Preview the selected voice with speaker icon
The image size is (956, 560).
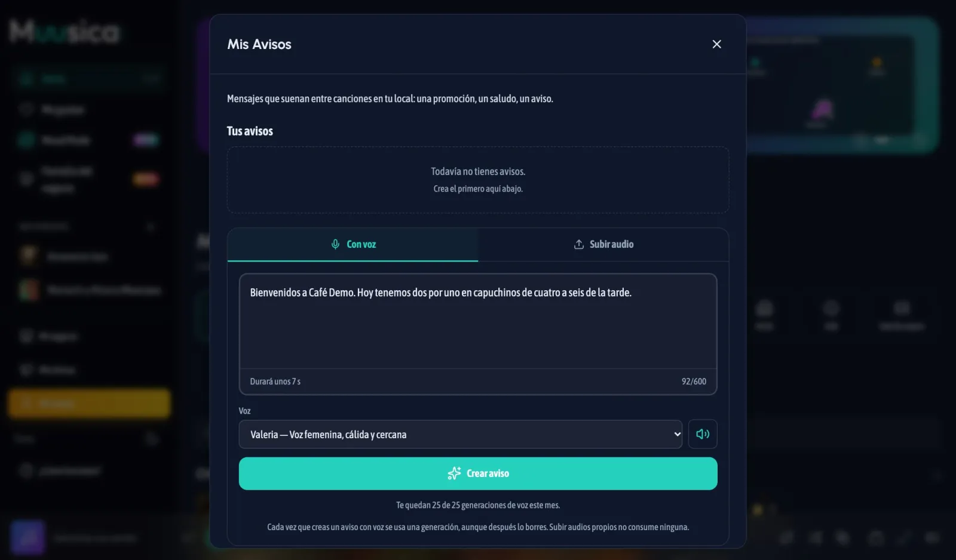[703, 434]
